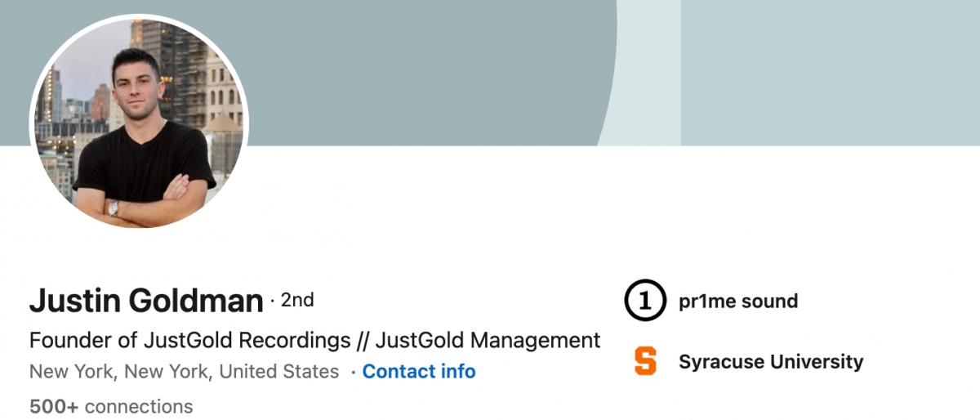This screenshot has width=980, height=420.
Task: Click the number 1 inside pr1me logo
Action: coord(645,302)
